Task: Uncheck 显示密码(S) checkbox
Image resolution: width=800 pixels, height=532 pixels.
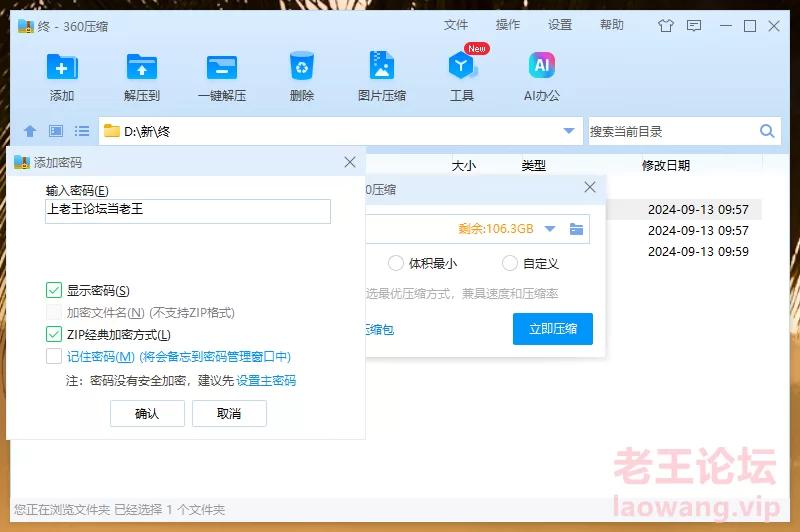Action: tap(54, 290)
